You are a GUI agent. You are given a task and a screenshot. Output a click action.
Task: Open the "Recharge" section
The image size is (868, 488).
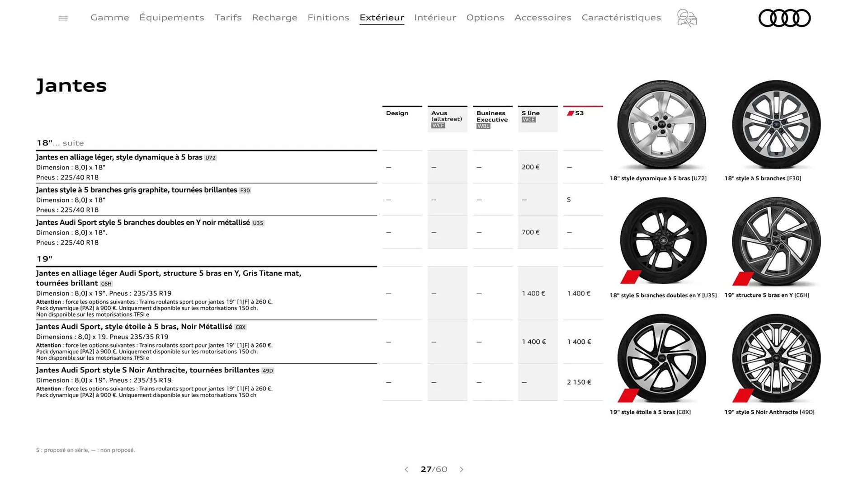[x=274, y=18]
